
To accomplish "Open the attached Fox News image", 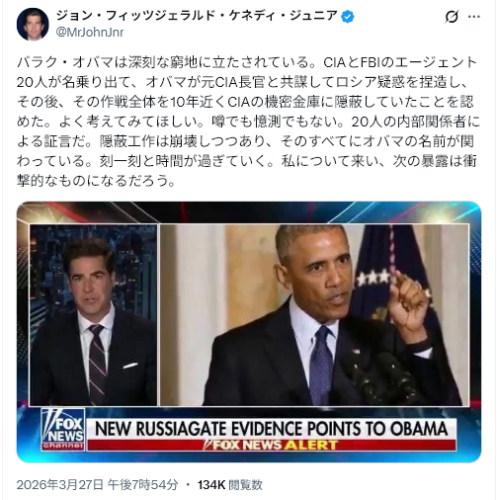I will click(249, 332).
